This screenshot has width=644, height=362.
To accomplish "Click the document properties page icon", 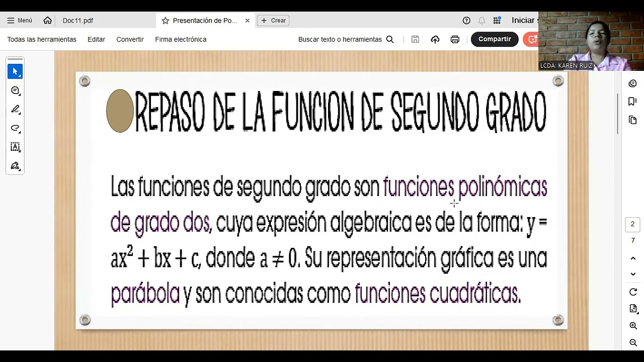I will tap(633, 309).
